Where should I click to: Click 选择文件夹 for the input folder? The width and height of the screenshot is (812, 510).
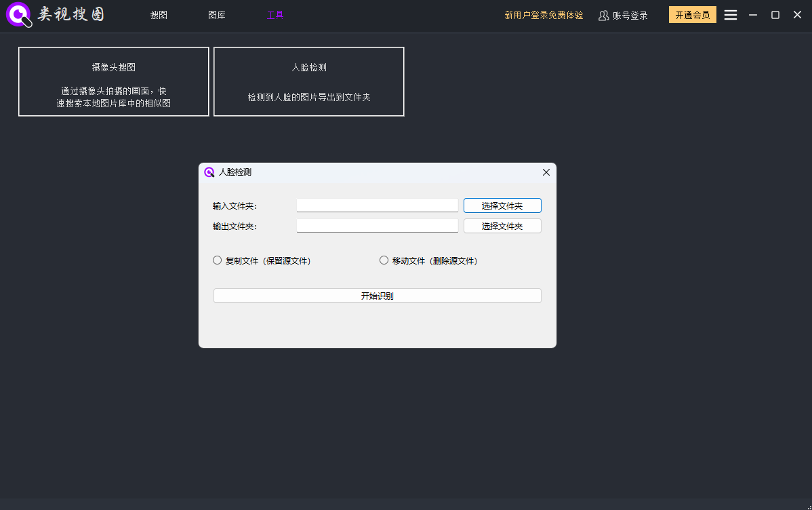point(502,205)
